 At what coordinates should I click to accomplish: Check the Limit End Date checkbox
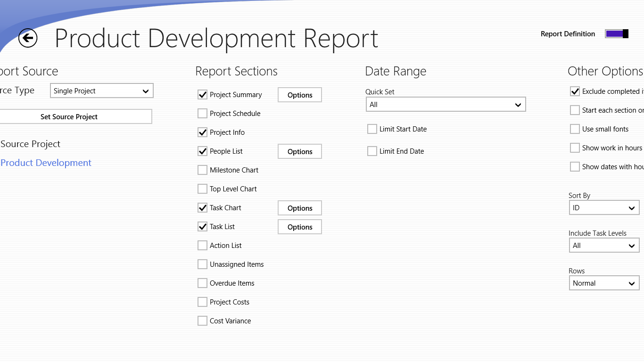click(372, 151)
